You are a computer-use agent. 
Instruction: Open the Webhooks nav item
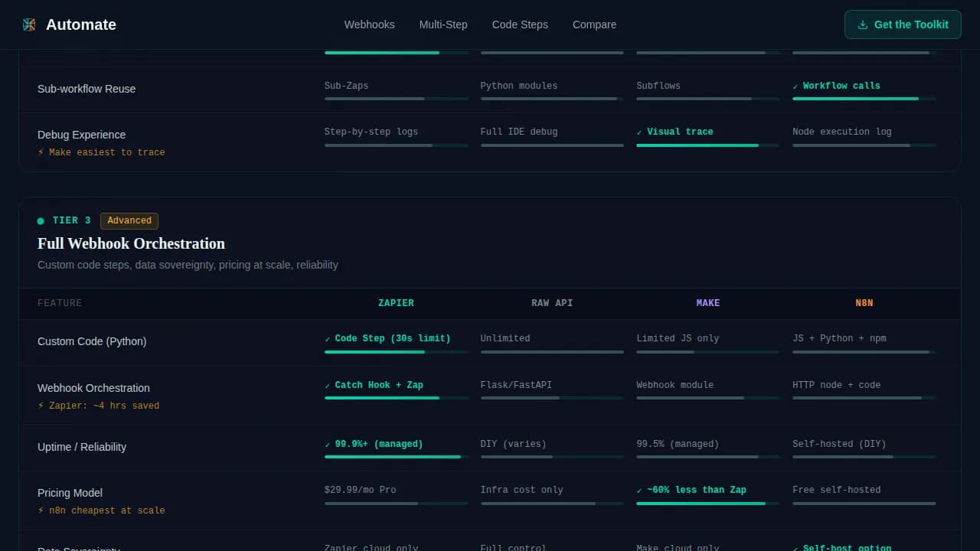pyautogui.click(x=370, y=24)
